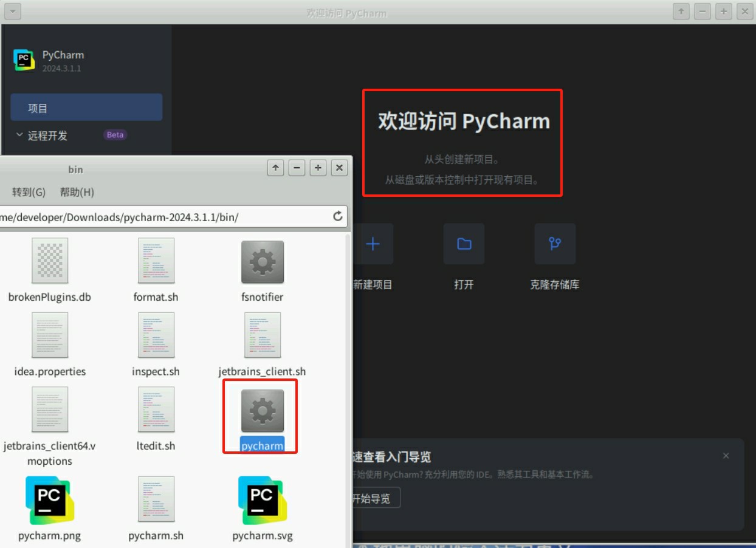Open PyCharm window menu at title bar left
The image size is (756, 548).
click(x=12, y=11)
